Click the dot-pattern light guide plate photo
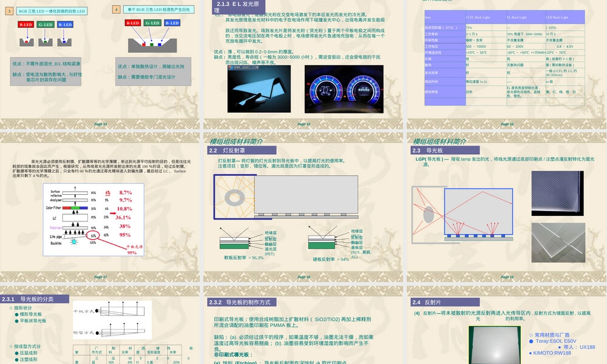 click(x=557, y=194)
